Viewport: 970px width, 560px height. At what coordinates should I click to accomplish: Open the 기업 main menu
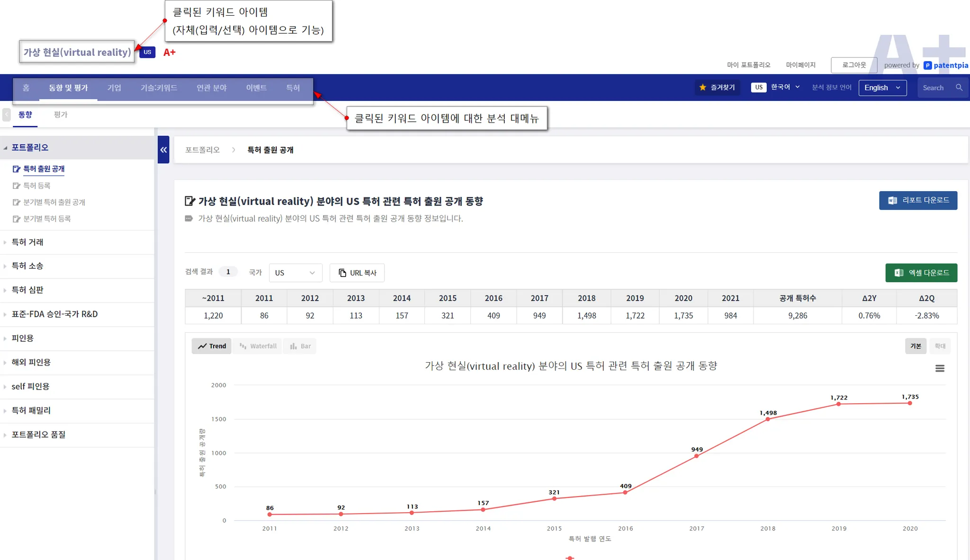pyautogui.click(x=114, y=88)
